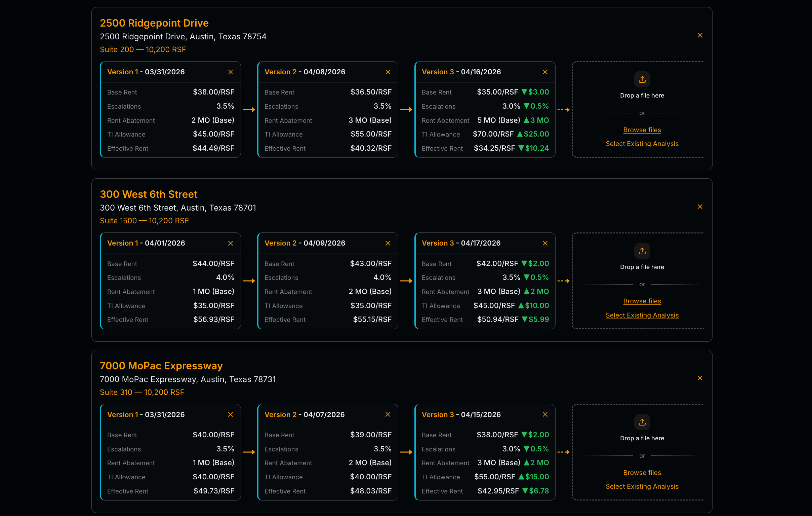Remove the 7000 MoPac Expressway property card

[x=700, y=378]
